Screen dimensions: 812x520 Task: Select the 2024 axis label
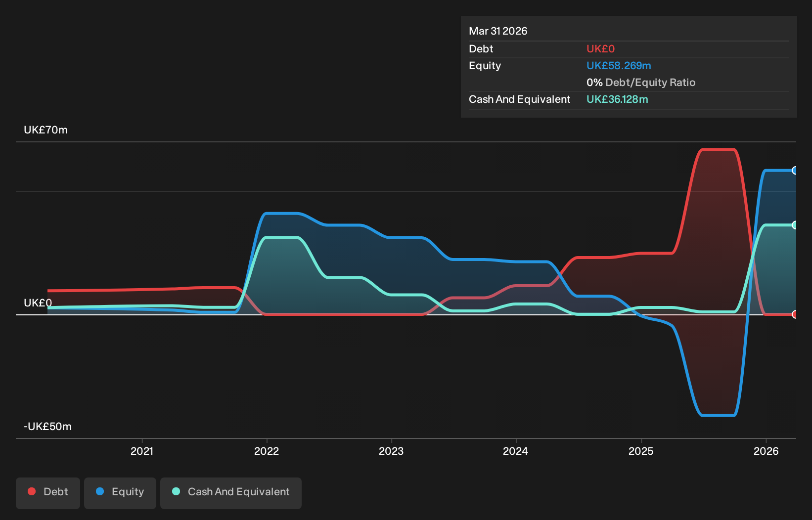516,451
